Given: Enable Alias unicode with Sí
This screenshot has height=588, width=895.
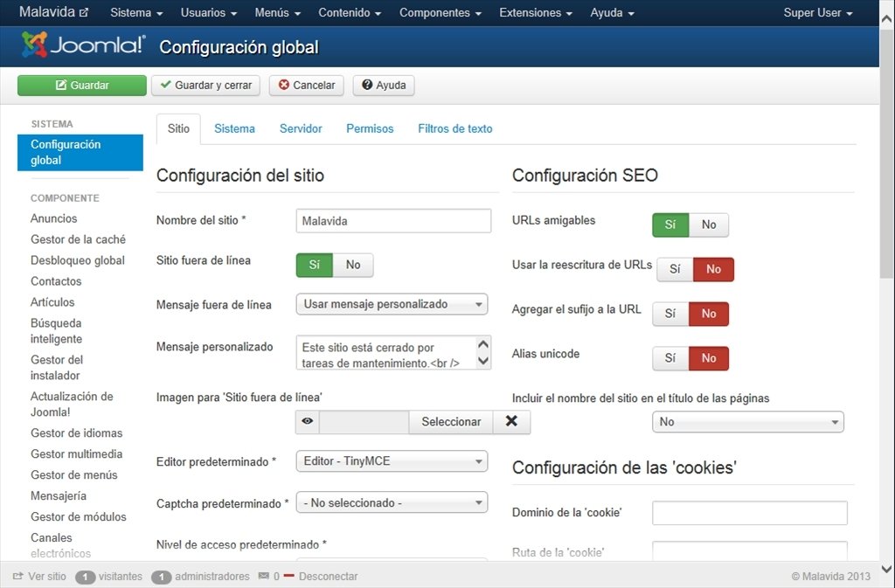Looking at the screenshot, I should coord(670,358).
